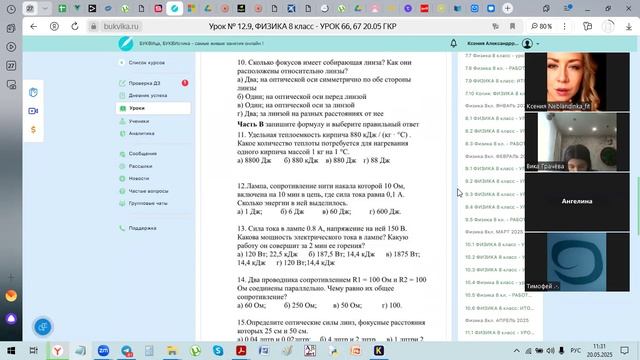The width and height of the screenshot is (640, 360).
Task: Open File Explorer on taskbar
Action: [172, 351]
